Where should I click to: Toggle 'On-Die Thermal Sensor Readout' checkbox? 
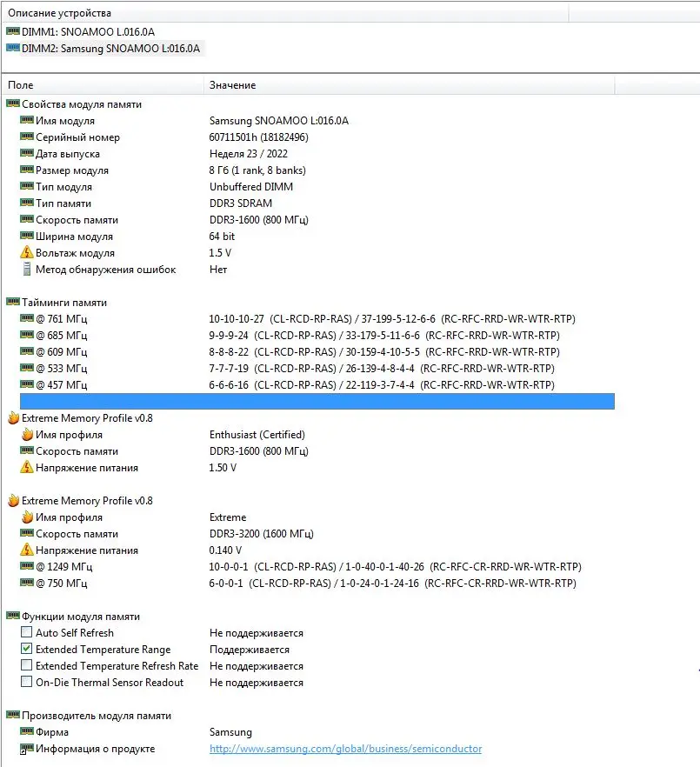coord(27,682)
